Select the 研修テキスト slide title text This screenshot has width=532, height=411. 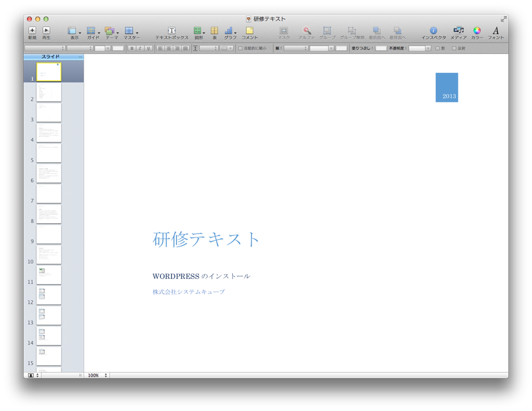click(206, 239)
